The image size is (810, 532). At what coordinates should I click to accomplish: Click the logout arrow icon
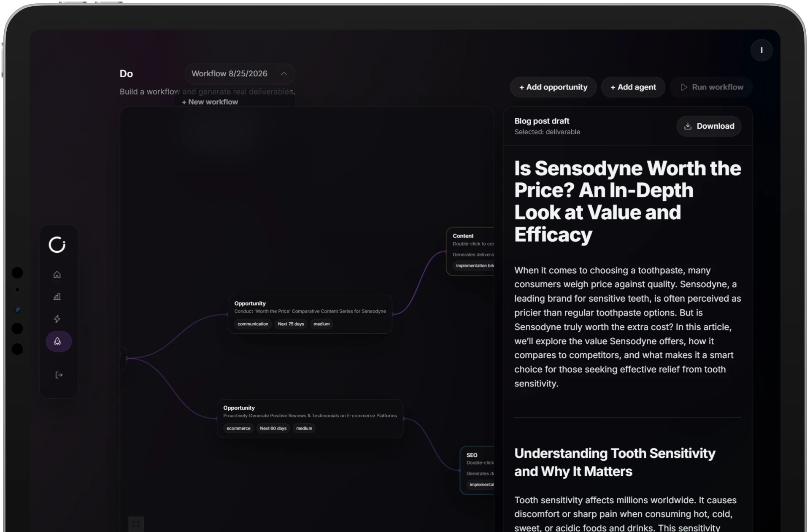pyautogui.click(x=59, y=375)
